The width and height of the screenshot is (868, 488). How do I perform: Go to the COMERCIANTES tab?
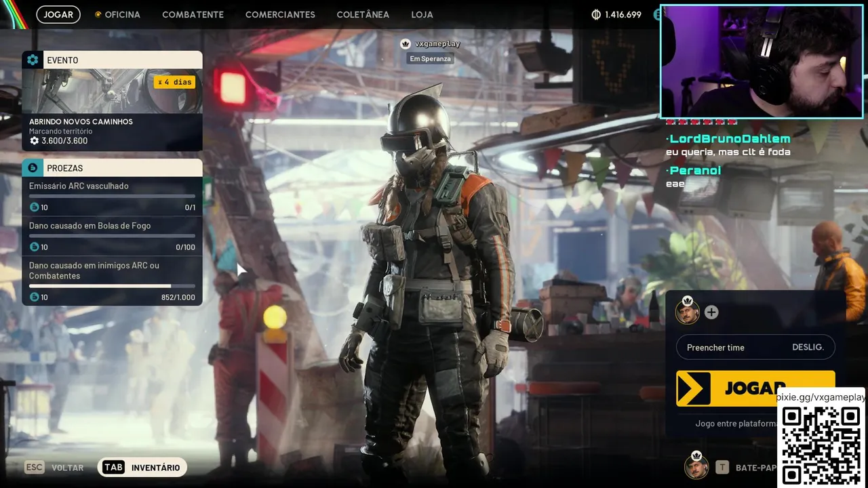[280, 14]
